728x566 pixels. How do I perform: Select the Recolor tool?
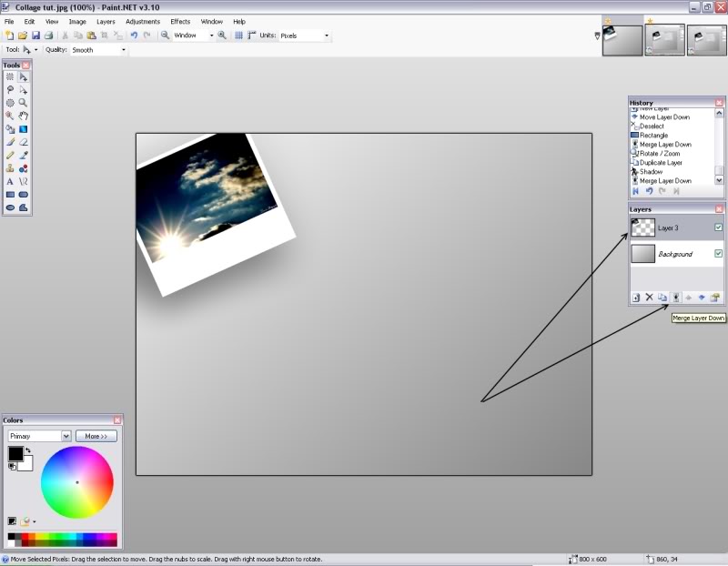[x=24, y=168]
